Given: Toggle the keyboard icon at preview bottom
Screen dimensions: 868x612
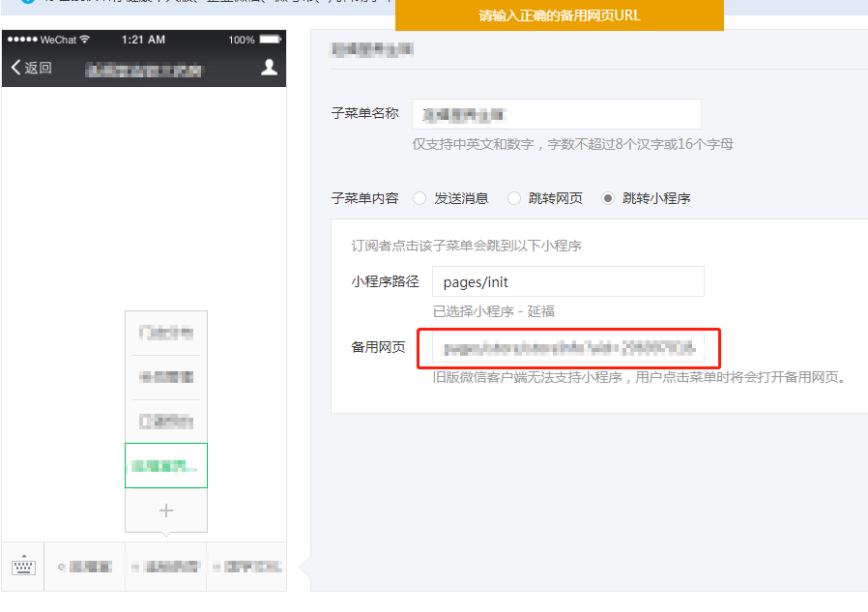Looking at the screenshot, I should [x=23, y=566].
